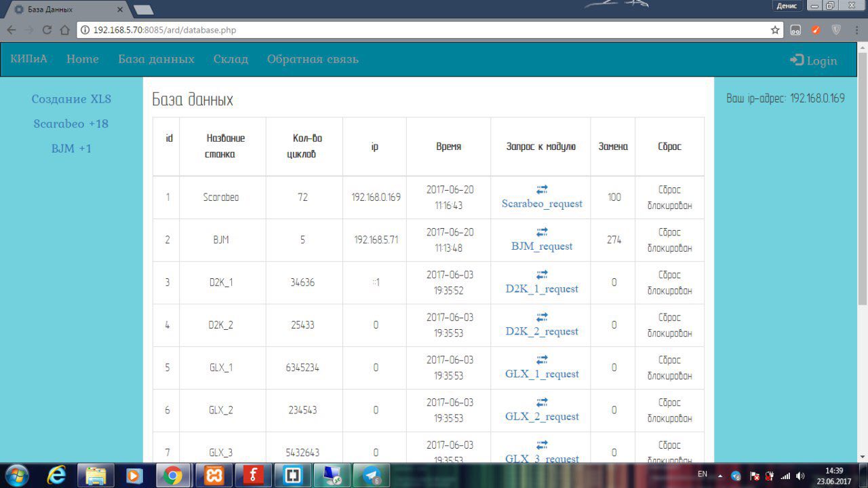This screenshot has width=868, height=488.
Task: Open Windows Explorer from the taskbar
Action: tap(96, 475)
